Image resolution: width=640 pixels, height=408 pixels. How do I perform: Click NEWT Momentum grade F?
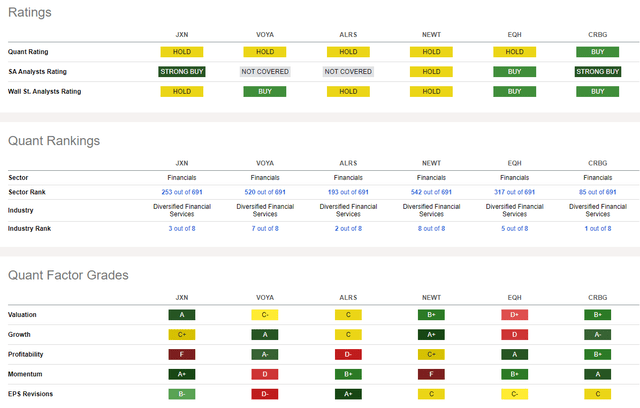[x=431, y=374]
